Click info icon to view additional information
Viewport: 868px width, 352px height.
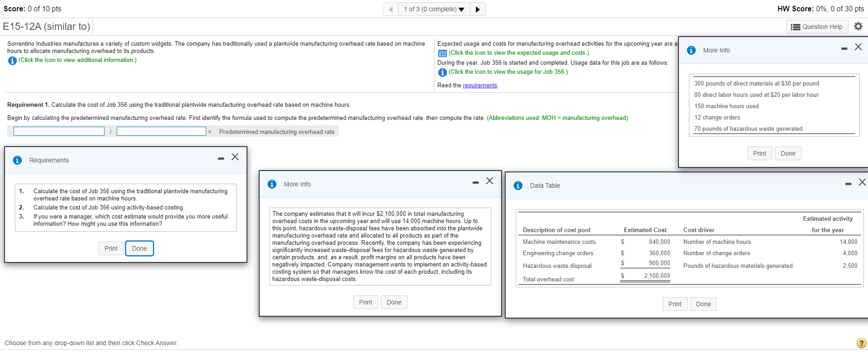[x=12, y=61]
